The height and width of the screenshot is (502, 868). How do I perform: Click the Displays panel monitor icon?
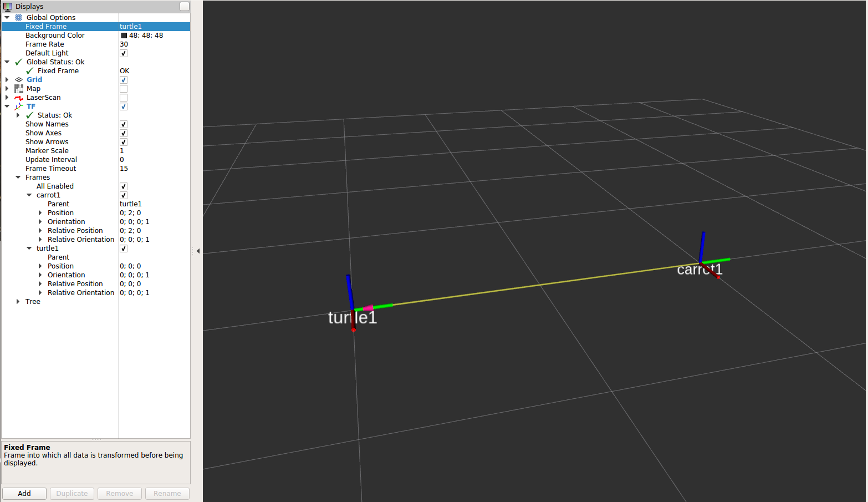tap(8, 7)
